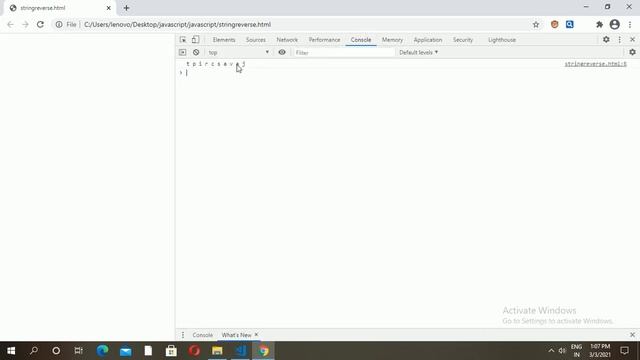Open the Brave shield extension icon

(554, 24)
